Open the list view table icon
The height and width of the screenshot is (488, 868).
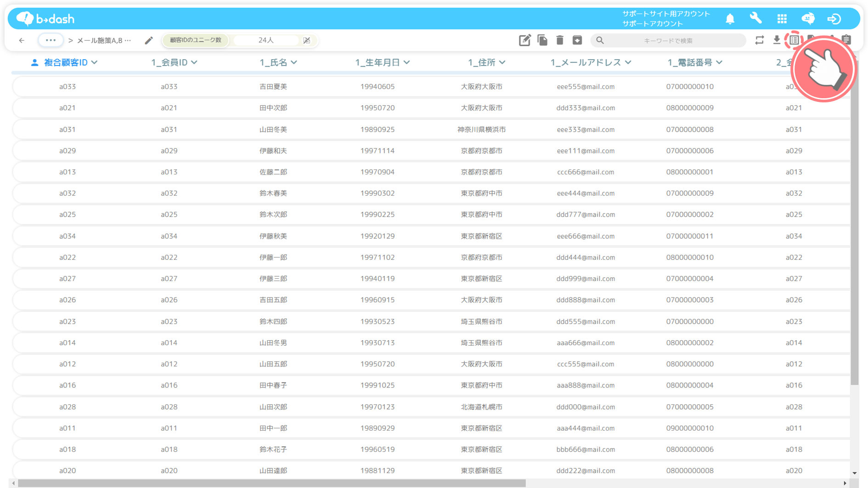point(794,40)
